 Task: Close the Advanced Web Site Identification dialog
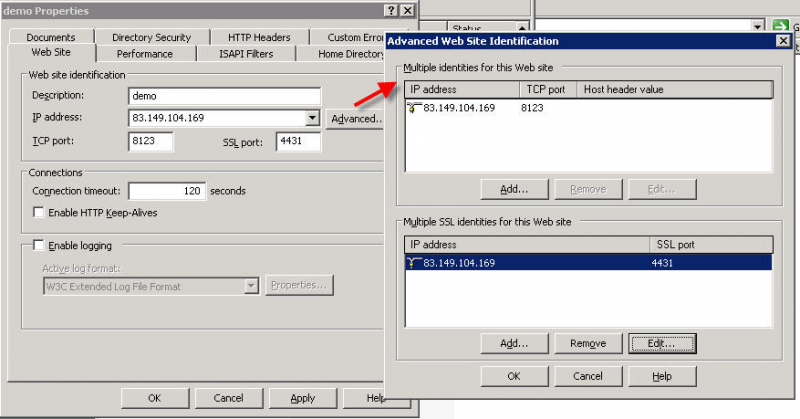click(x=783, y=41)
